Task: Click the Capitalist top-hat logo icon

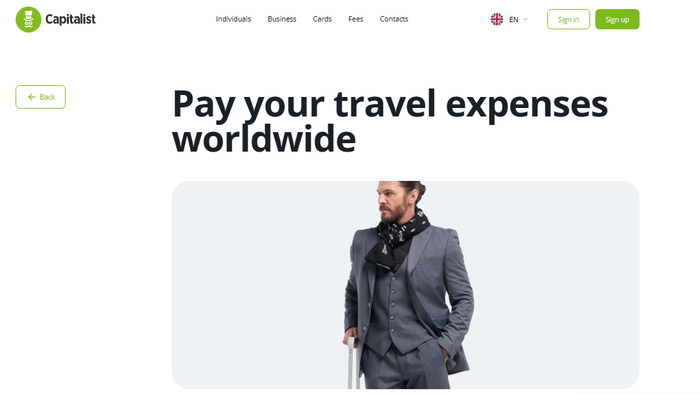Action: (28, 19)
